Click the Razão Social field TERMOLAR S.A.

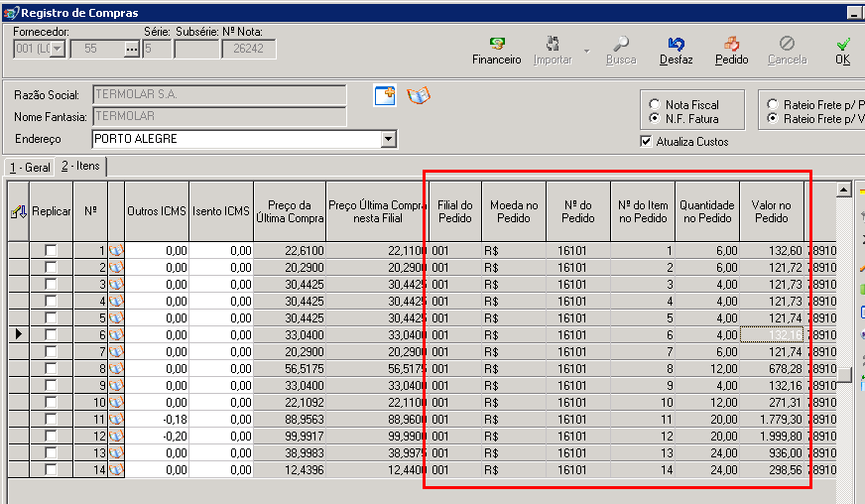point(219,95)
